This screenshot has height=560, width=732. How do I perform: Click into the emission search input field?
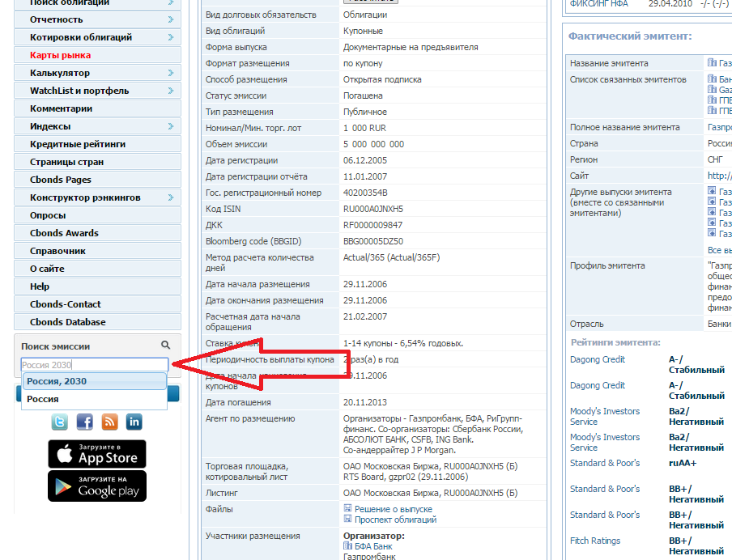[94, 365]
